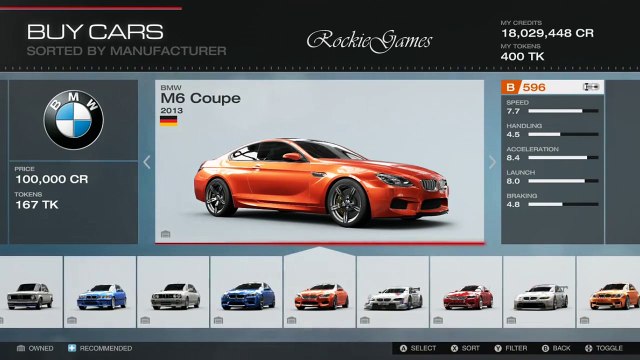Click owned icon under white race car thumbnail
Screen dimensions: 640x360
point(365,320)
